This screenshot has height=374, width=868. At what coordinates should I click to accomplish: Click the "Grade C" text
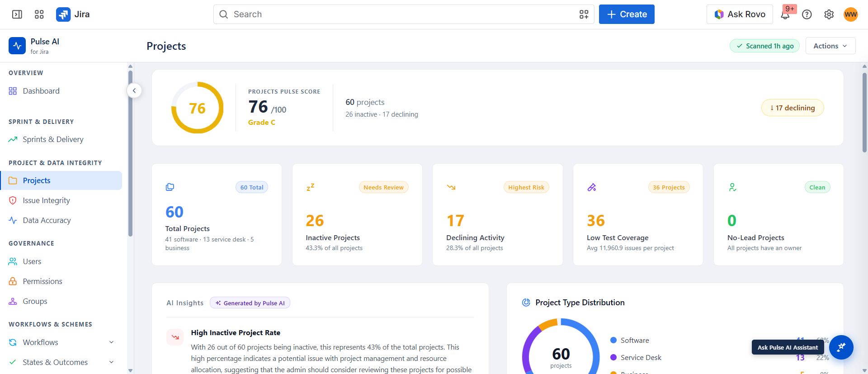261,122
